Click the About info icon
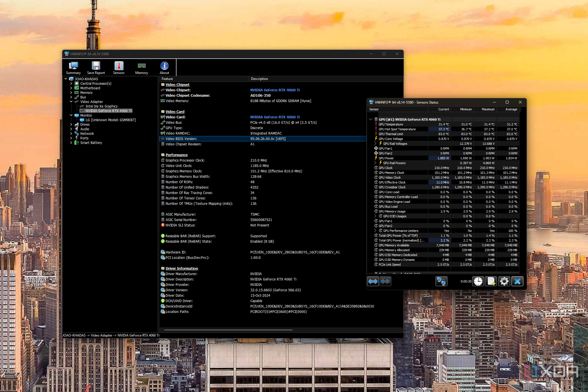This screenshot has height=392, width=588. (x=164, y=68)
